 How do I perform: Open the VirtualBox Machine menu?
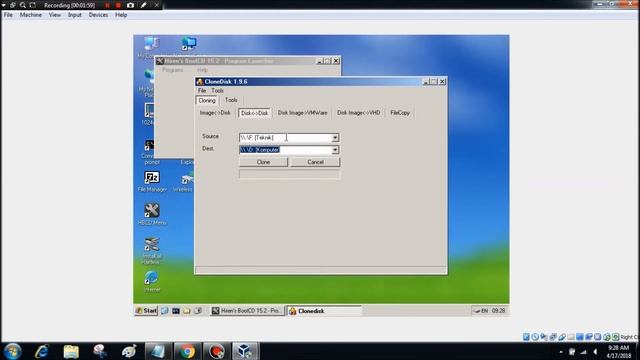point(31,15)
